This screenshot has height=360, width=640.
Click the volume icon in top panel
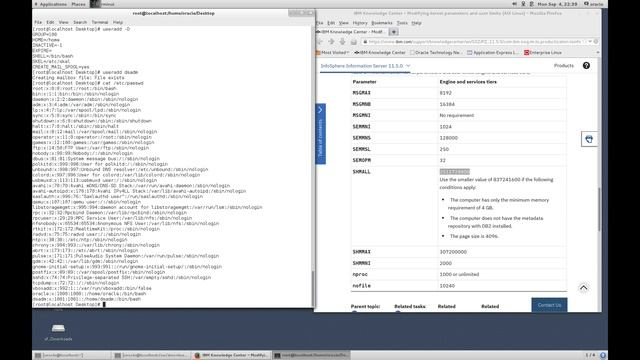515,4
